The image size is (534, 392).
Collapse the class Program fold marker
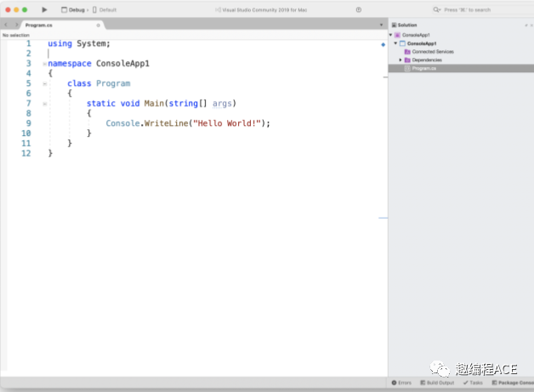(44, 83)
